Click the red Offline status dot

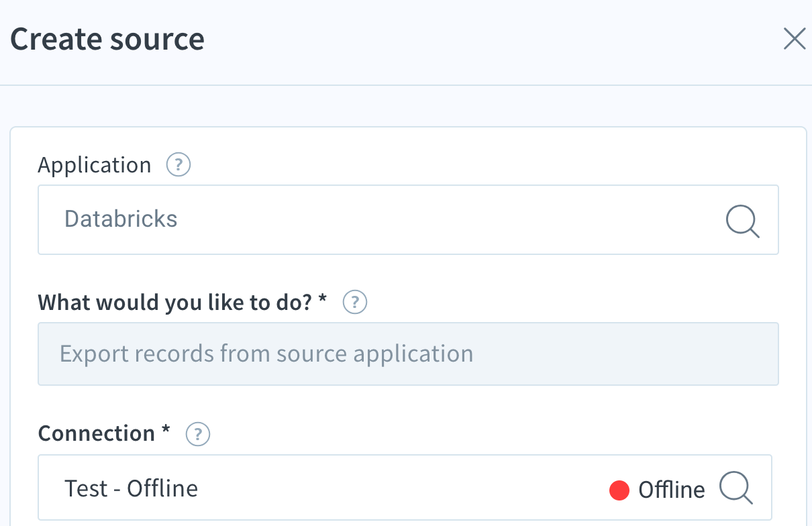(x=619, y=490)
